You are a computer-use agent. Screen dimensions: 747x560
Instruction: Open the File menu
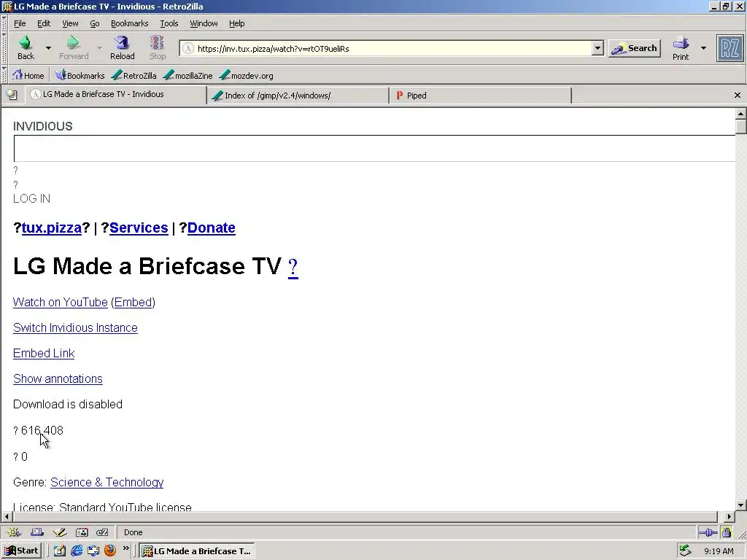(20, 23)
